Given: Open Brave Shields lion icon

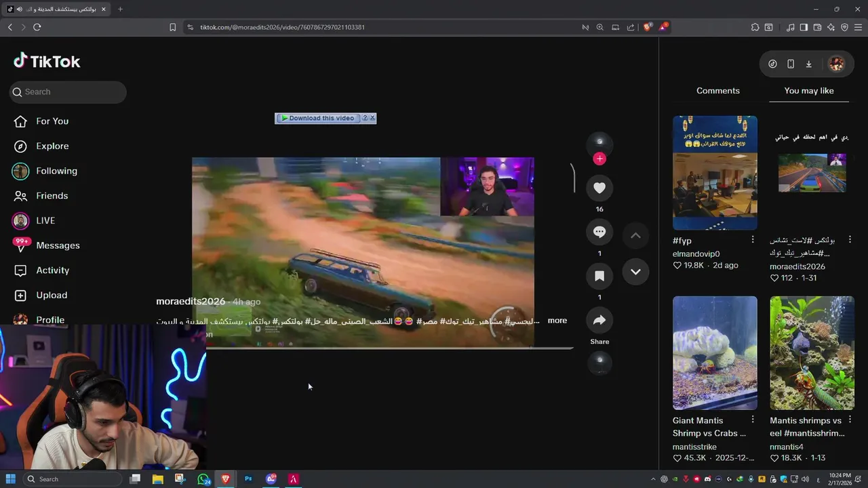Looking at the screenshot, I should 648,27.
